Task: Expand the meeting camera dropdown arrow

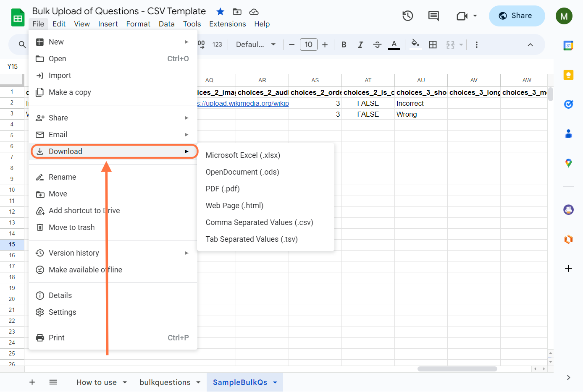Action: point(475,16)
